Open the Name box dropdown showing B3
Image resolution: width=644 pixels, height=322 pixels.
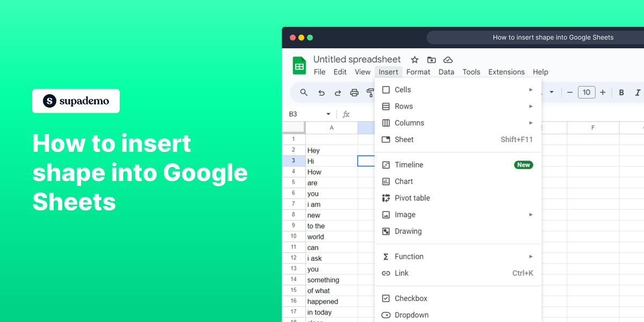329,114
